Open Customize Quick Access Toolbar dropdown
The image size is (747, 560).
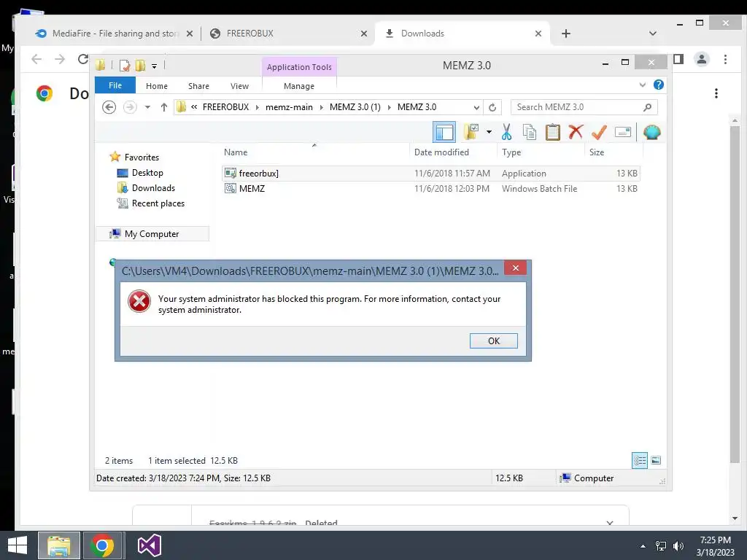(155, 66)
